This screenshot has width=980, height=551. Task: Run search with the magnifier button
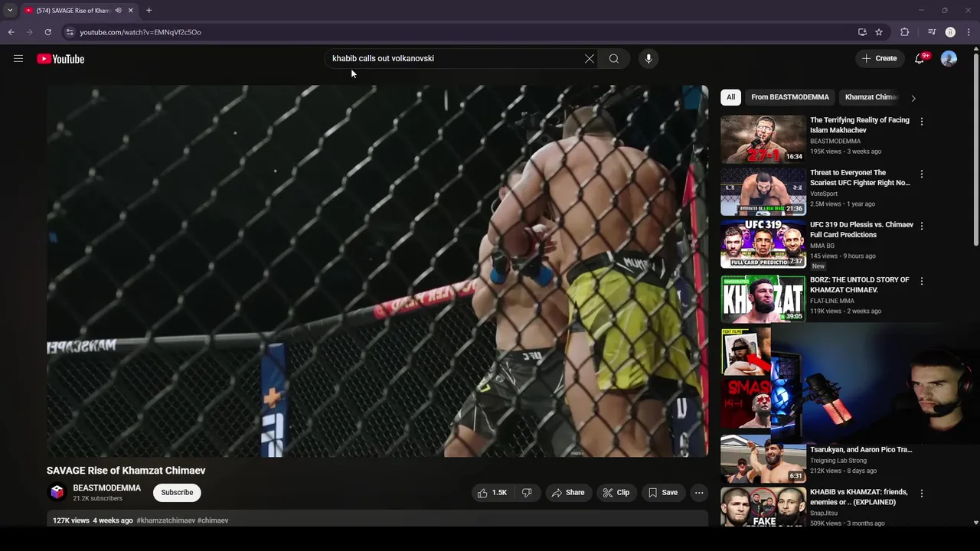point(614,59)
